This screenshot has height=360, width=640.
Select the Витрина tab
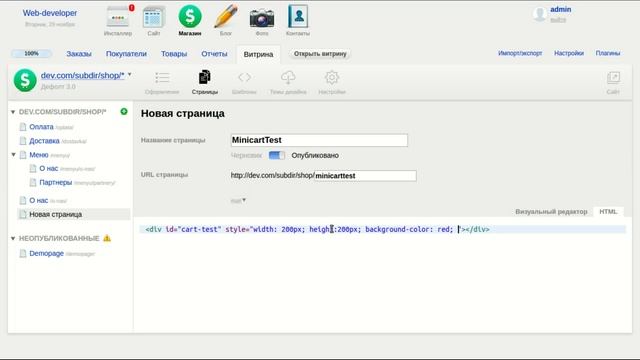coord(258,54)
